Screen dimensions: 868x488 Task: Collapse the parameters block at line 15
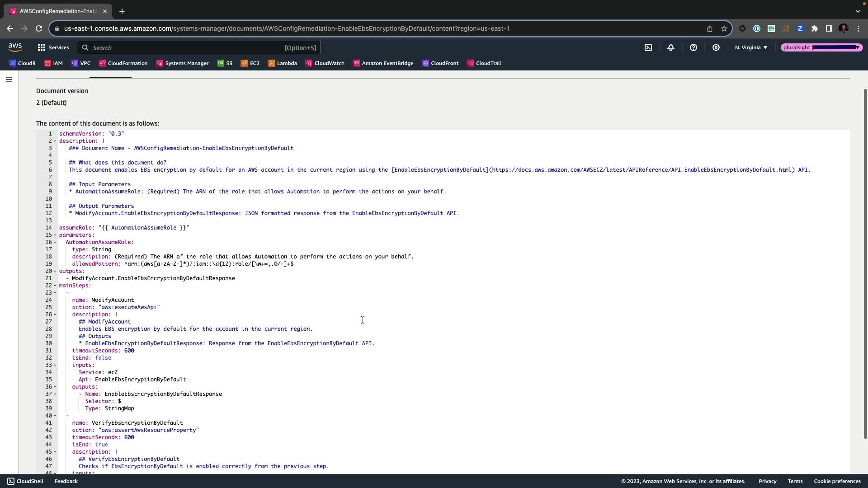[55, 235]
